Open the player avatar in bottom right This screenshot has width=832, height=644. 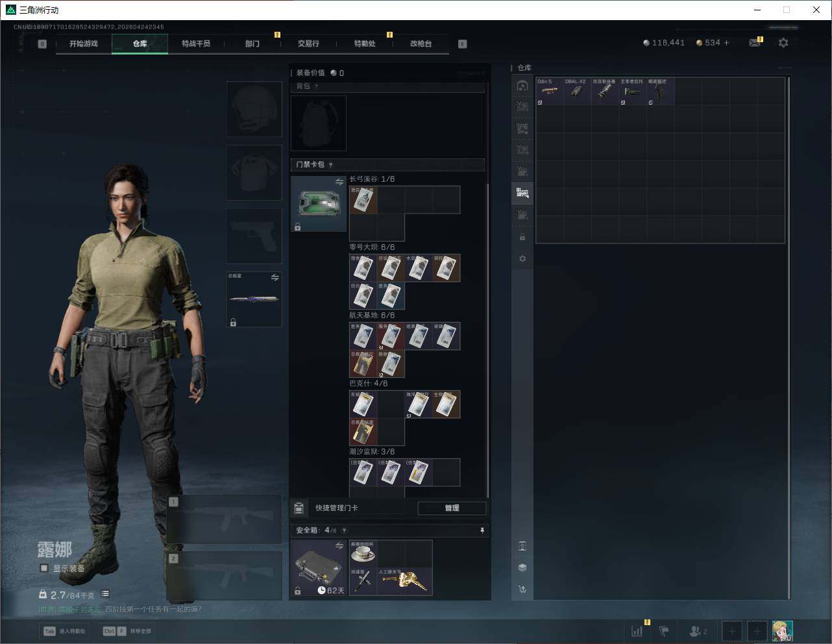pyautogui.click(x=783, y=631)
